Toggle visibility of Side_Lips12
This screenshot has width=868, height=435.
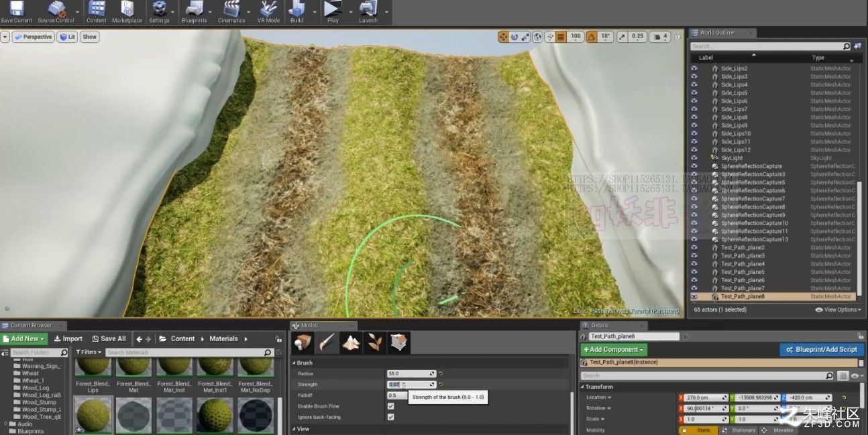[694, 149]
